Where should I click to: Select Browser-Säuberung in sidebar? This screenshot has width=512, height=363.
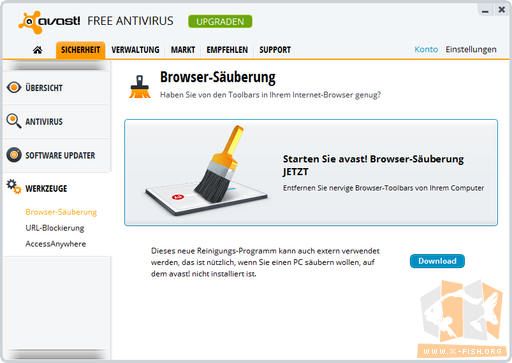click(61, 212)
